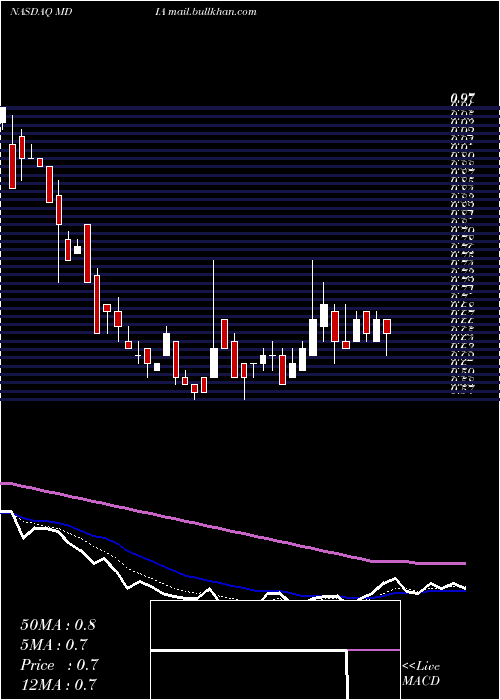
Task: Click the 'IA mail.bullkhan.com' watermark text
Action: point(206,12)
